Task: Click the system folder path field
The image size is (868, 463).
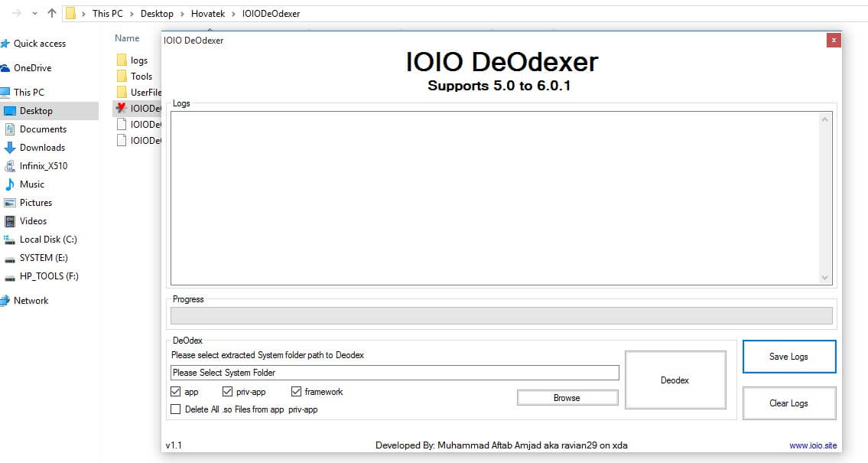Action: tap(394, 373)
